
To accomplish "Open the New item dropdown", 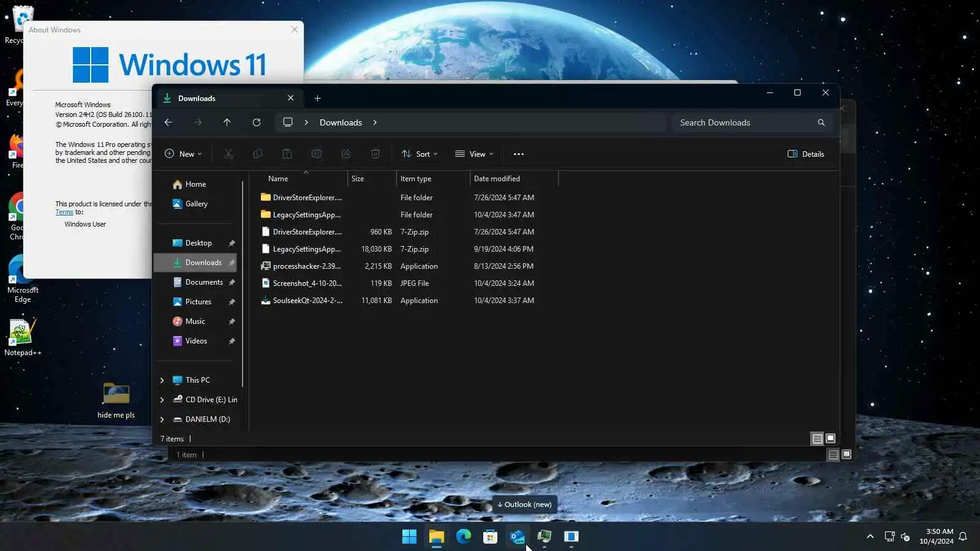I will click(x=183, y=154).
